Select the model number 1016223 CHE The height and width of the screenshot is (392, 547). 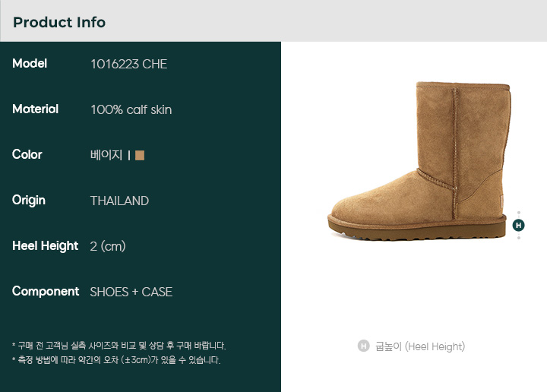[x=128, y=64]
